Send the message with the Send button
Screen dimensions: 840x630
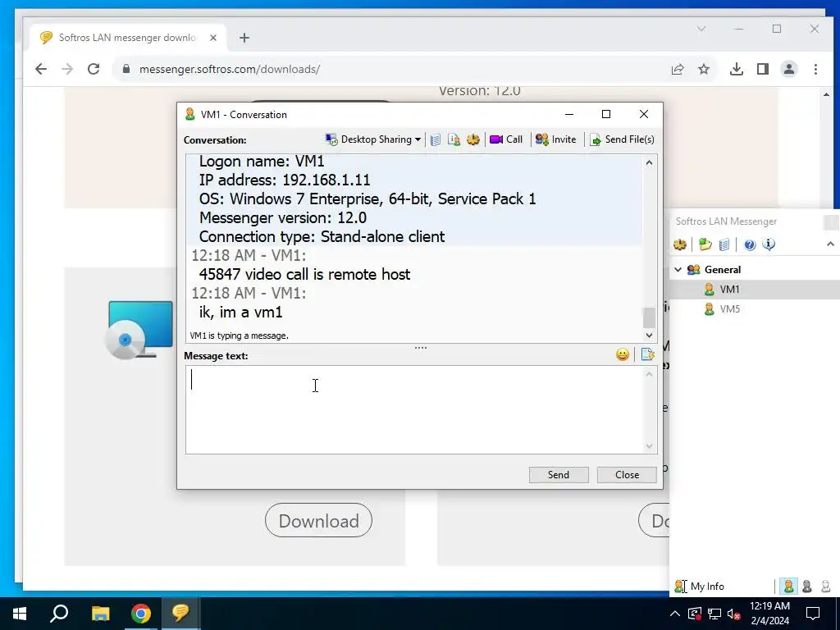coord(558,475)
